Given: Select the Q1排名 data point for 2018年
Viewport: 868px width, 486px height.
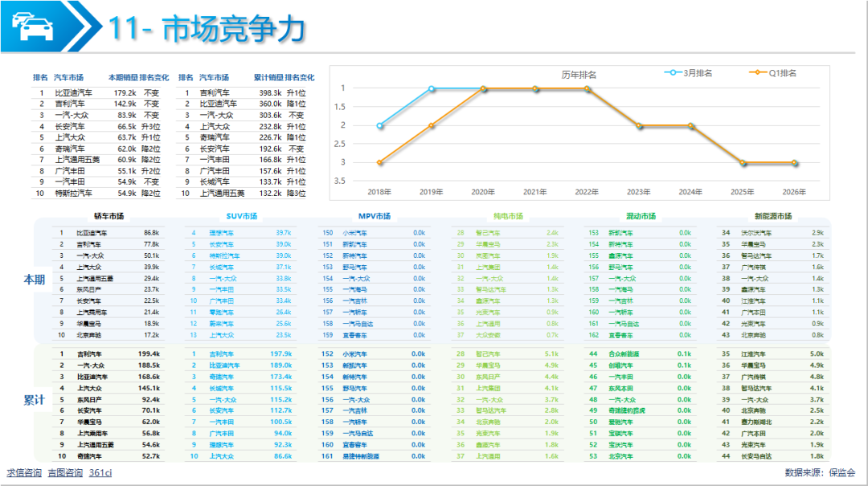Looking at the screenshot, I should coord(379,163).
